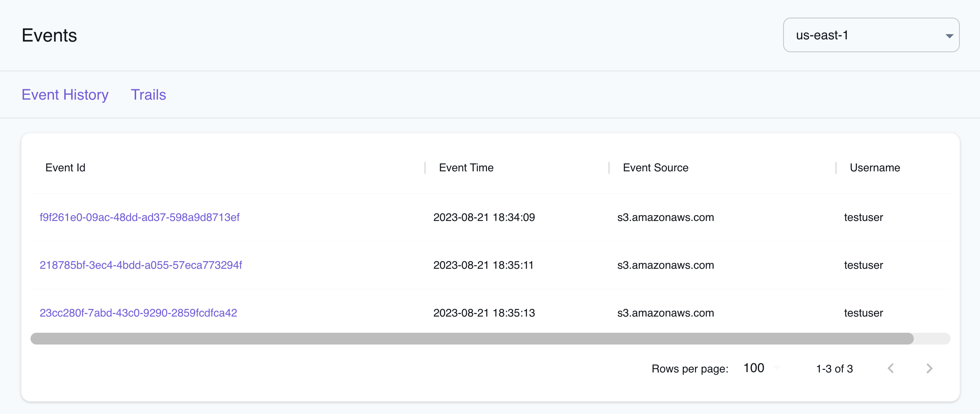Go to the previous page of events
980x414 pixels.
click(891, 368)
